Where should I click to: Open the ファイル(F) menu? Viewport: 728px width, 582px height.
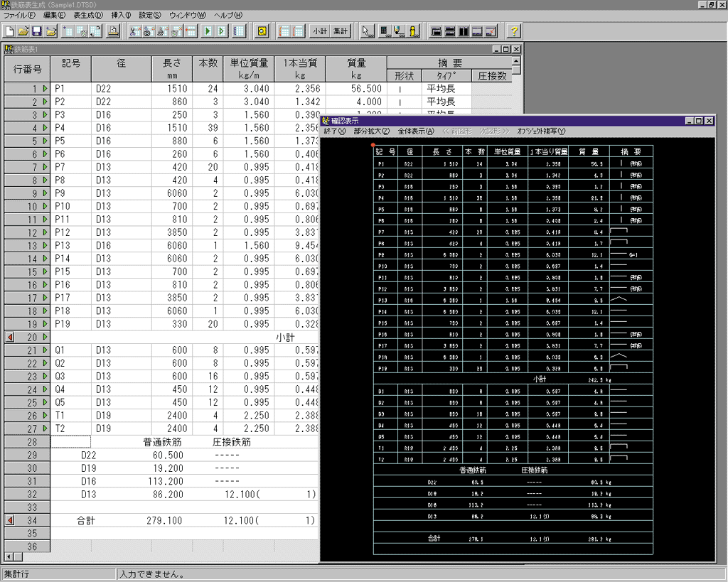click(19, 15)
